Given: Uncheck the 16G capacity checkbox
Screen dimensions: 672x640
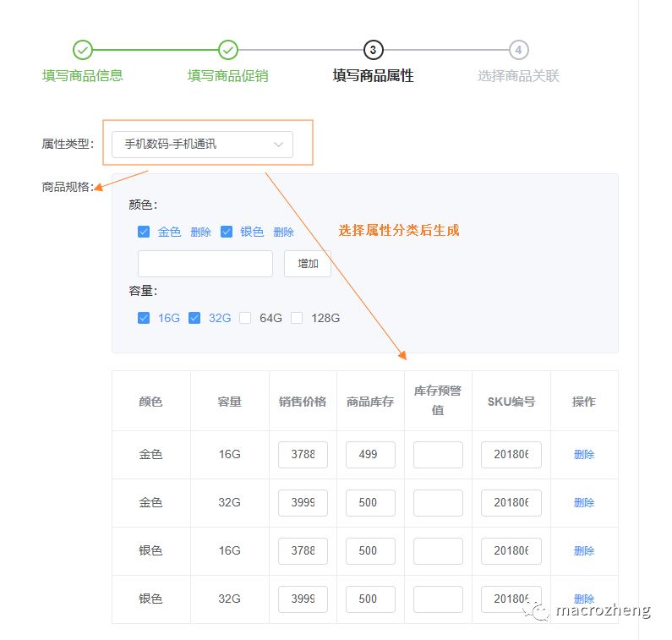Looking at the screenshot, I should [x=144, y=318].
